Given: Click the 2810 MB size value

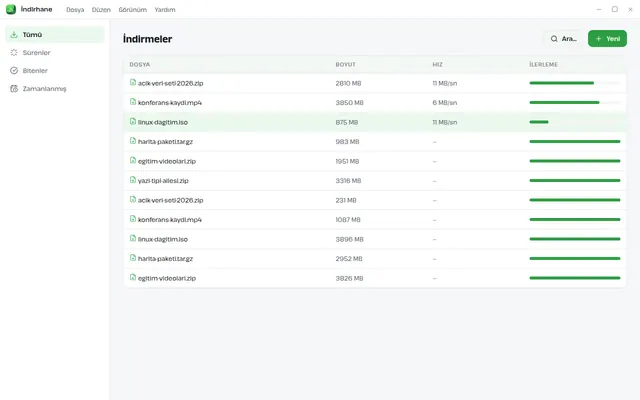Looking at the screenshot, I should (349, 83).
